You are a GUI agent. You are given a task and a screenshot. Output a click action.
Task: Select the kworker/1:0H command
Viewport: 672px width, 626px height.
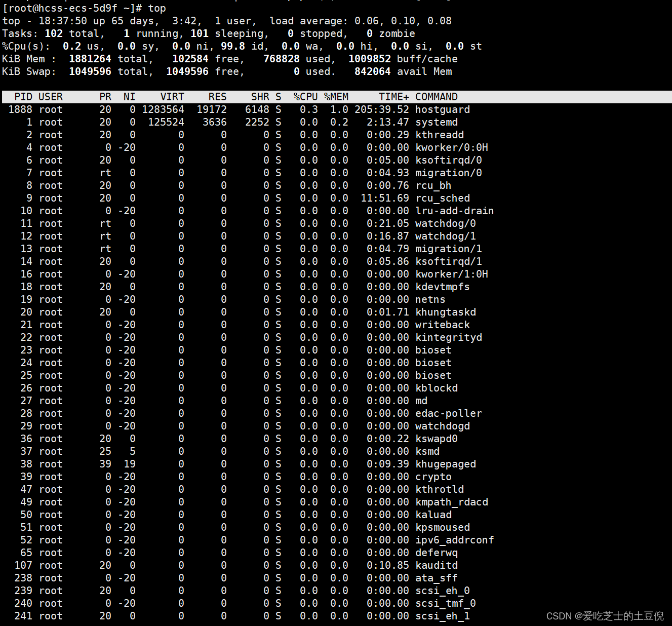pyautogui.click(x=452, y=274)
